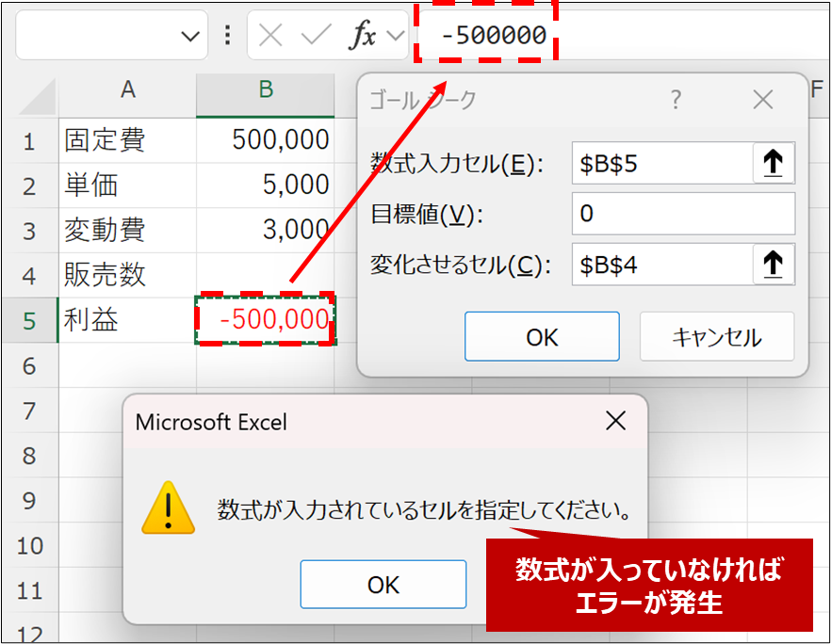This screenshot has width=831, height=644.
Task: Close the Microsoft Excel error dialog
Action: point(615,421)
